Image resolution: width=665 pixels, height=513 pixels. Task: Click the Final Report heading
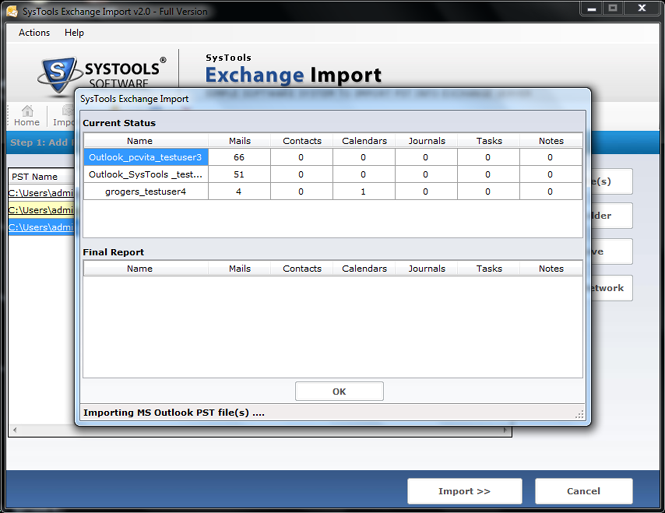[113, 252]
